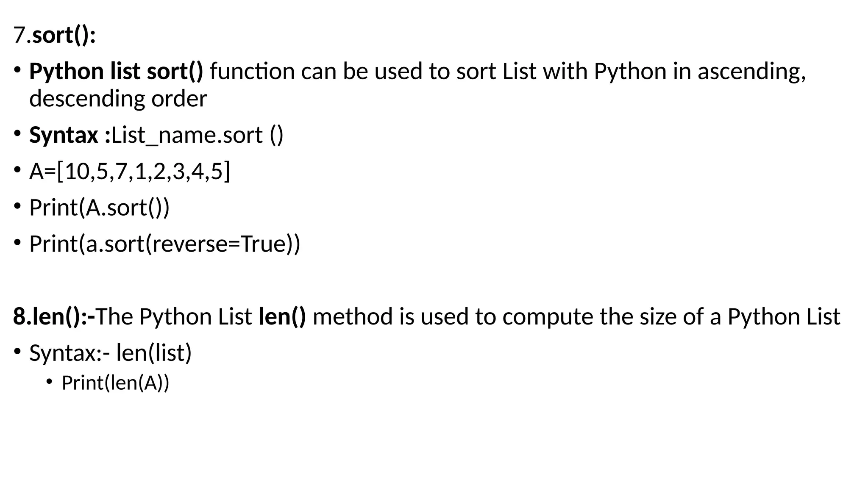868x488 pixels.
Task: Click the Print(a.sort(reverse=True)) line
Action: pyautogui.click(x=164, y=244)
